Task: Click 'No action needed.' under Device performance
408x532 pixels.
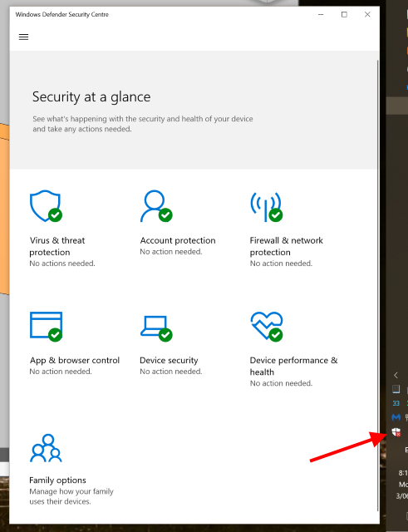Action: [x=281, y=383]
